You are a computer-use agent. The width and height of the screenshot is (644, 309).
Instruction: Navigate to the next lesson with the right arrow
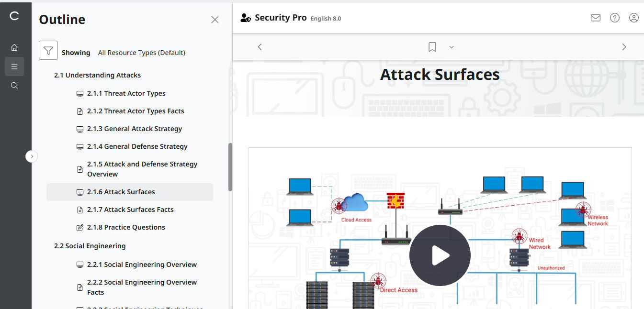(624, 46)
